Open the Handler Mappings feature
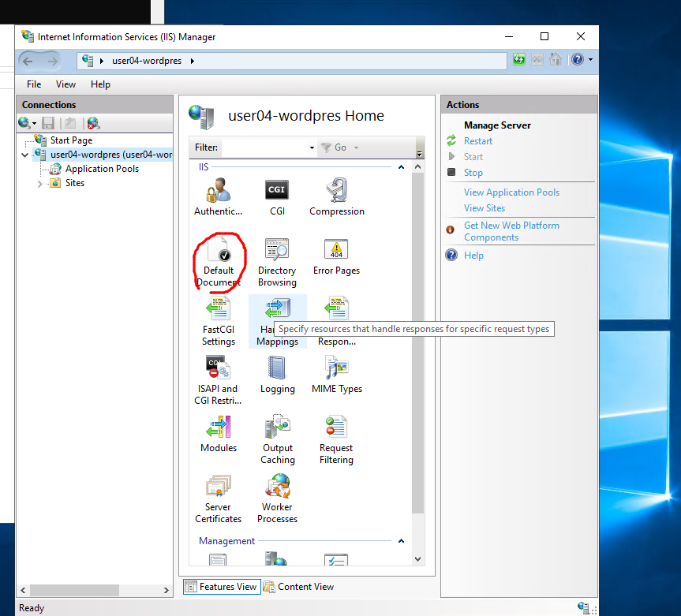 click(277, 321)
